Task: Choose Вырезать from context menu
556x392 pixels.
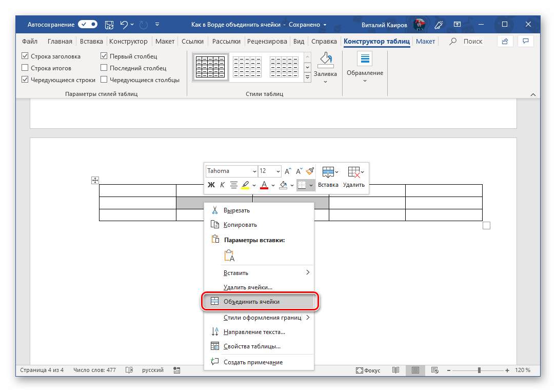Action: coord(259,210)
